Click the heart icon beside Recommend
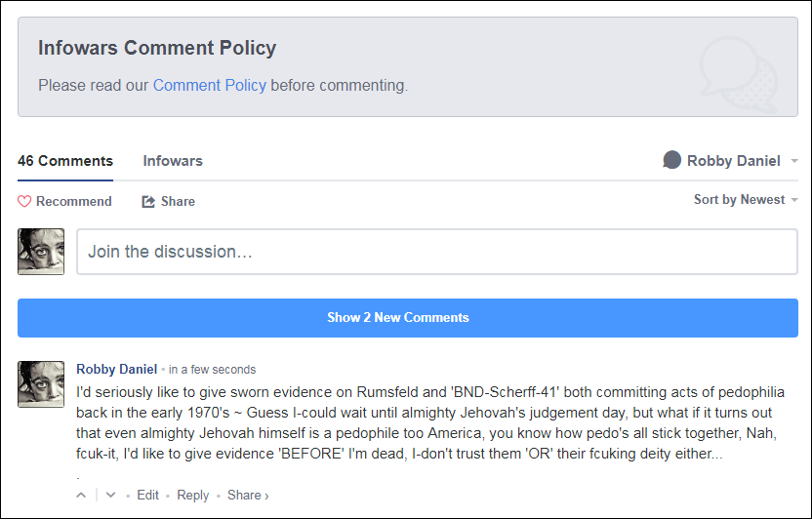812x519 pixels. 24,202
